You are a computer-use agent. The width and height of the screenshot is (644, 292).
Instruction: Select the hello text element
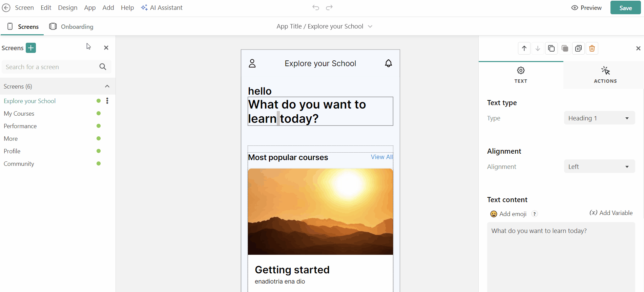pos(260,91)
